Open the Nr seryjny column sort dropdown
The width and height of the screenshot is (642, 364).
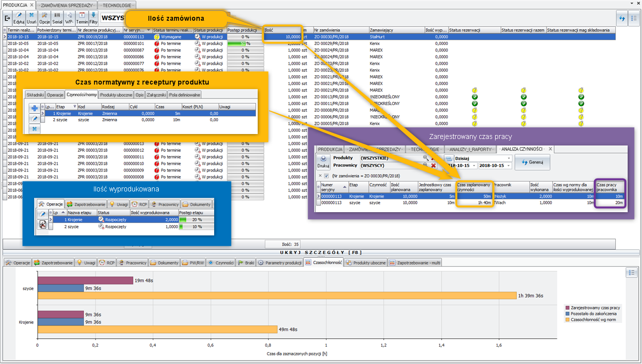[148, 30]
